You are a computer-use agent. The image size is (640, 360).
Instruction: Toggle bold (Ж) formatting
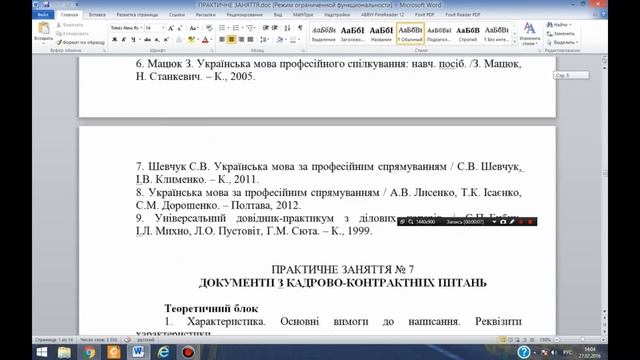tap(115, 40)
